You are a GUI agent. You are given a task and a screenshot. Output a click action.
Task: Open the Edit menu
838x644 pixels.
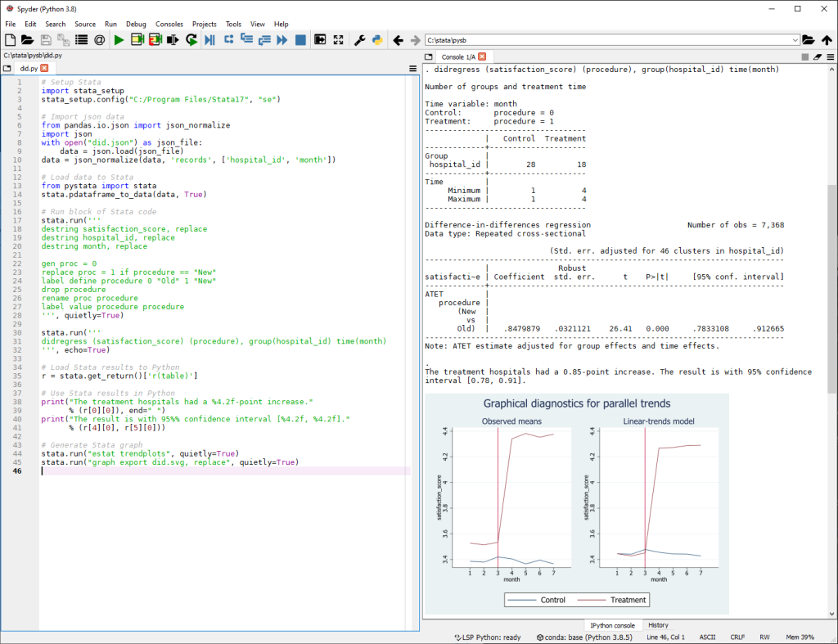[30, 24]
